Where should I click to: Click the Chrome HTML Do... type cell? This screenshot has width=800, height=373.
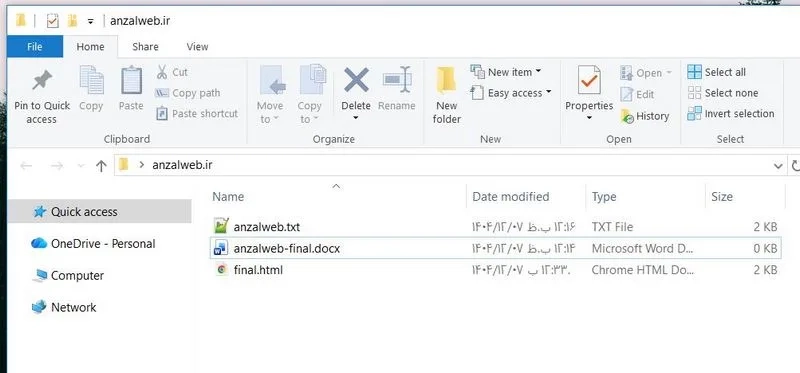tap(642, 270)
